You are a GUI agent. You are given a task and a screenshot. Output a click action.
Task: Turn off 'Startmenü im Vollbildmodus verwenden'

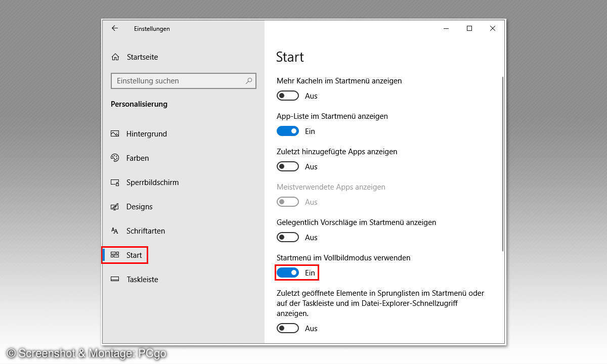(288, 273)
